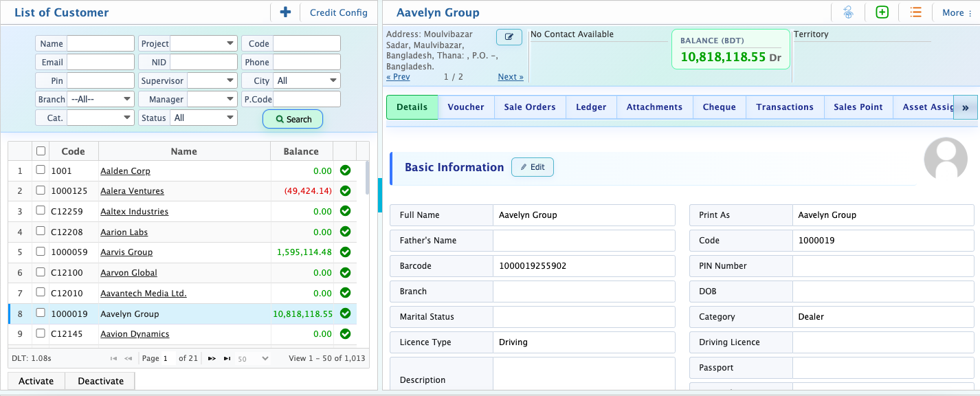Screen dimensions: 980x396
Task: Click the green status icon for Aarvon Global
Action: pos(345,273)
